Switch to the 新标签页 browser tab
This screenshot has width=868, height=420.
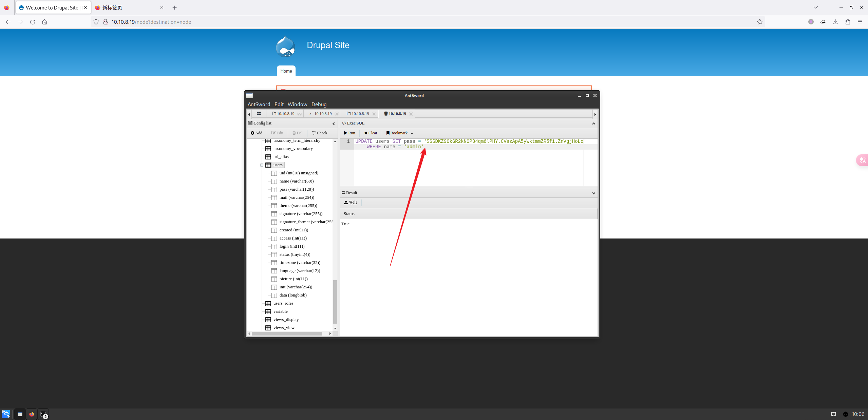(x=129, y=7)
